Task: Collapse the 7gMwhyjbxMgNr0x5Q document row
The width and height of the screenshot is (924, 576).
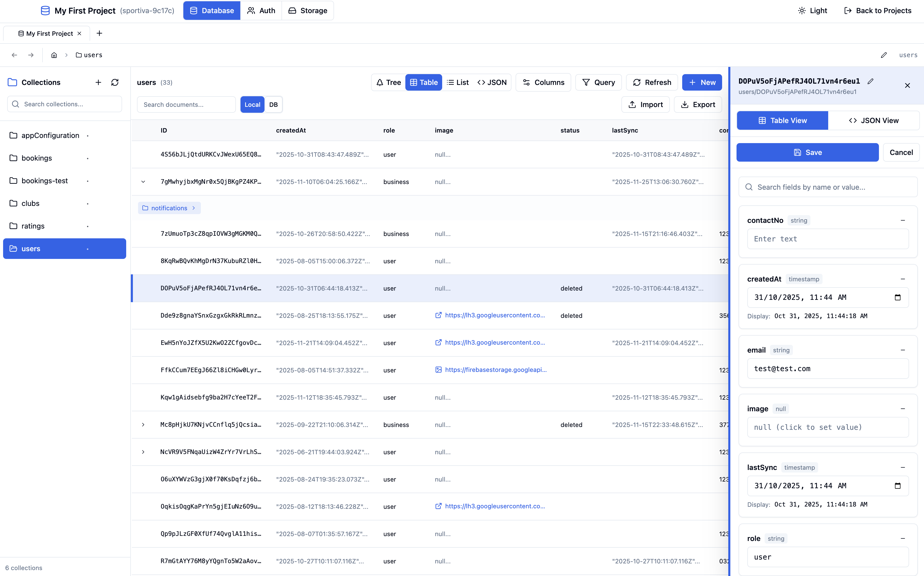Action: point(143,182)
